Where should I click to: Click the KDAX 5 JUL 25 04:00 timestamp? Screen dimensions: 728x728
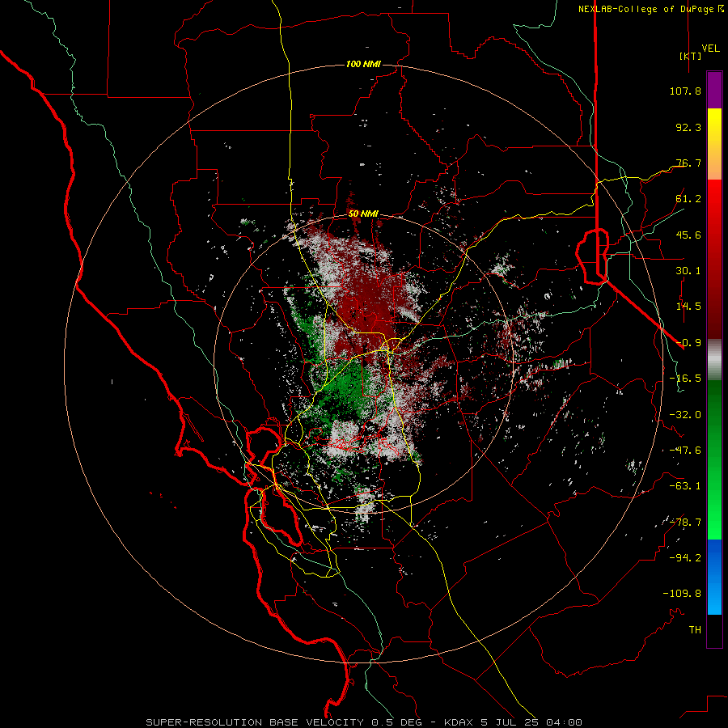tap(513, 722)
